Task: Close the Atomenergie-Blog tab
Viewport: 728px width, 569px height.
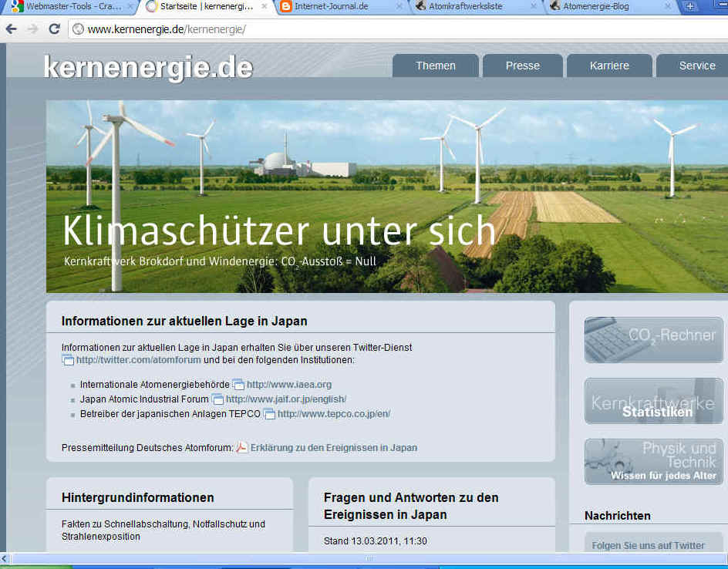Action: coord(668,6)
